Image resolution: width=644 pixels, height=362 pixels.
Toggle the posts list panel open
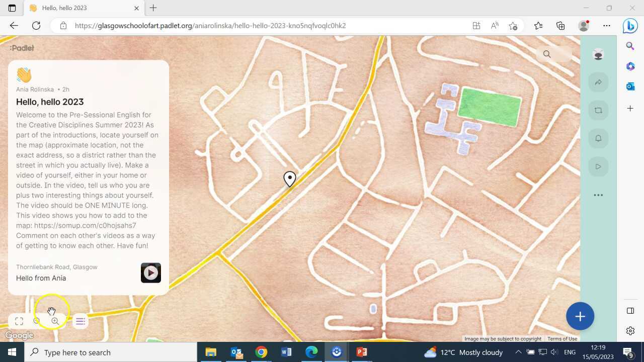point(80,321)
